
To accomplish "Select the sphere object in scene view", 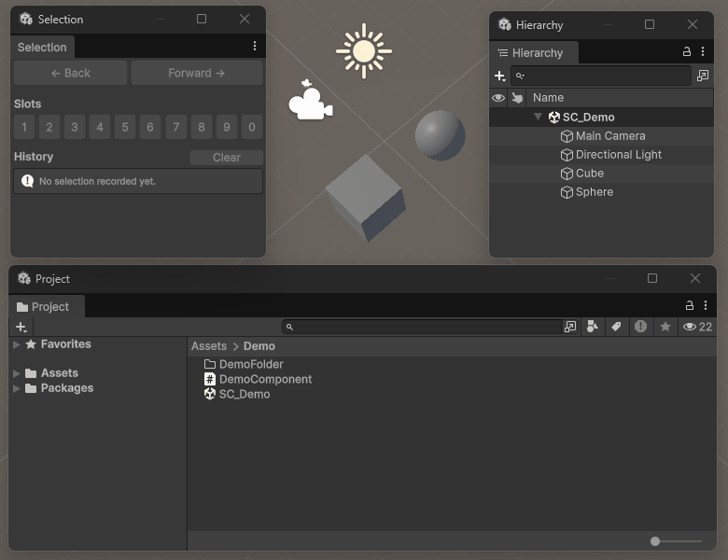I will click(x=441, y=135).
